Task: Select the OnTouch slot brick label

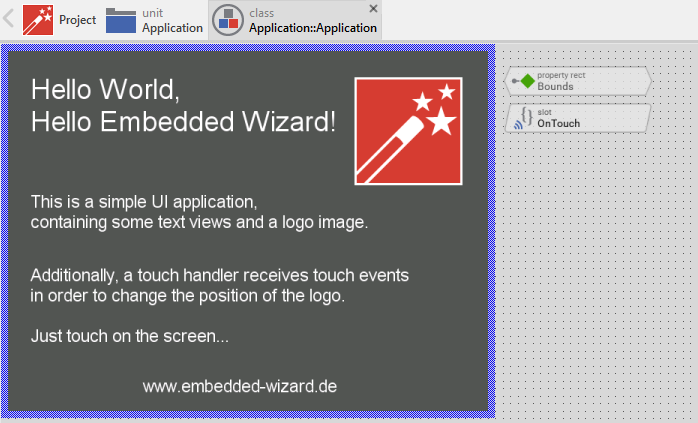Action: coord(559,123)
